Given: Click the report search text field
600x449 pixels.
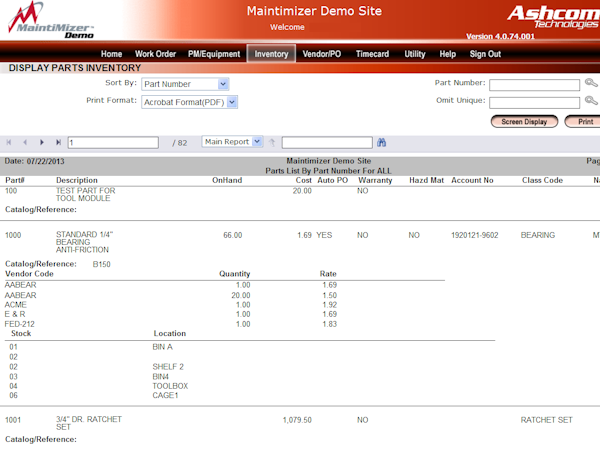Looking at the screenshot, I should [327, 142].
